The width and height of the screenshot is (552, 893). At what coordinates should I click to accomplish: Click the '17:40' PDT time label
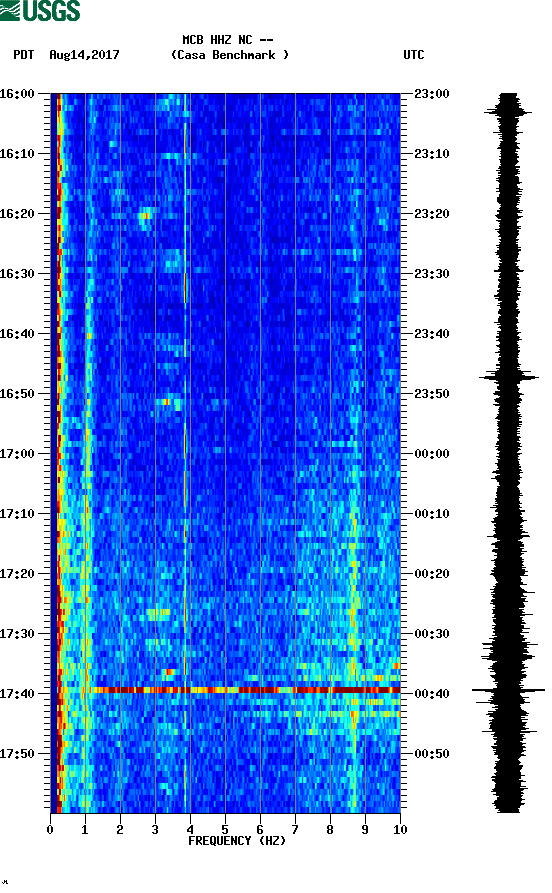pyautogui.click(x=17, y=694)
